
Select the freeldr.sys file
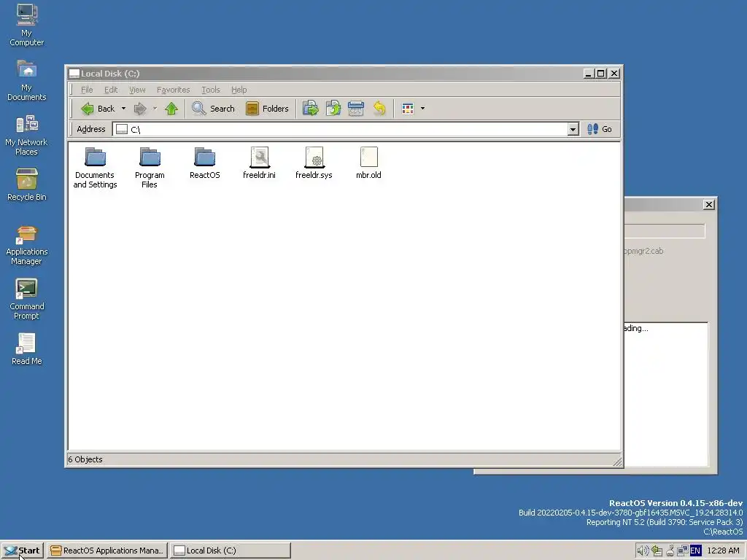(314, 163)
